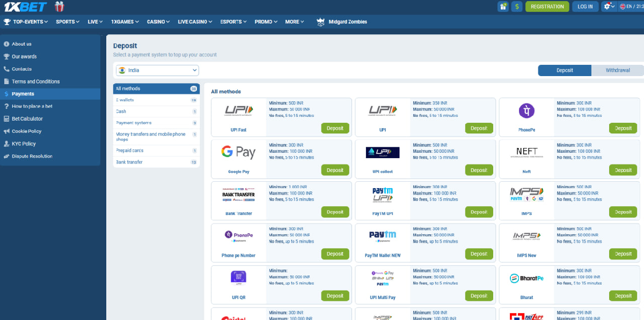
Task: Click the BharatPe logo
Action: 526,278
